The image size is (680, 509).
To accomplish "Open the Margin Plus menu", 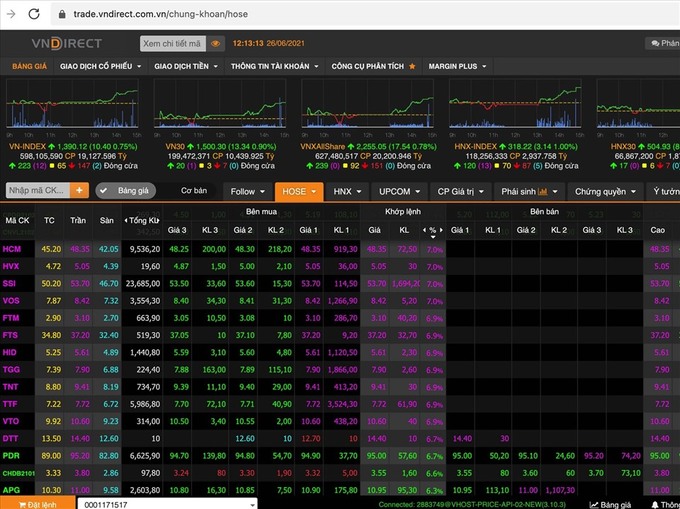I will pos(458,66).
